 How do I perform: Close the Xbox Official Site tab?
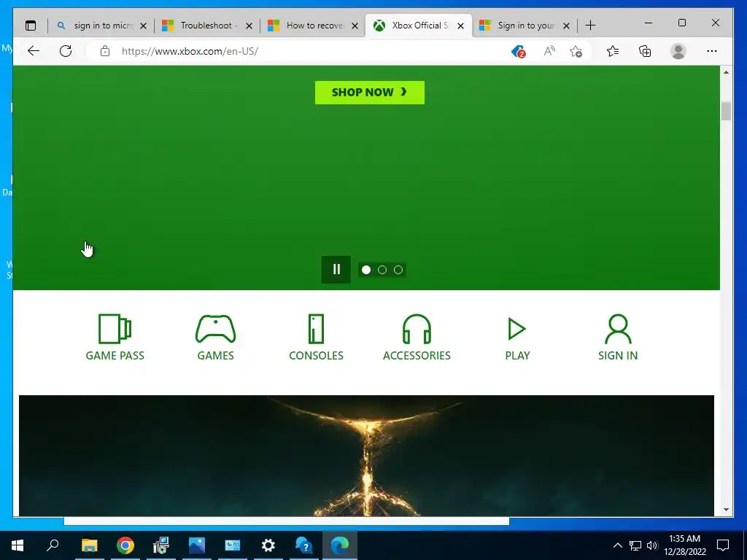tap(460, 26)
